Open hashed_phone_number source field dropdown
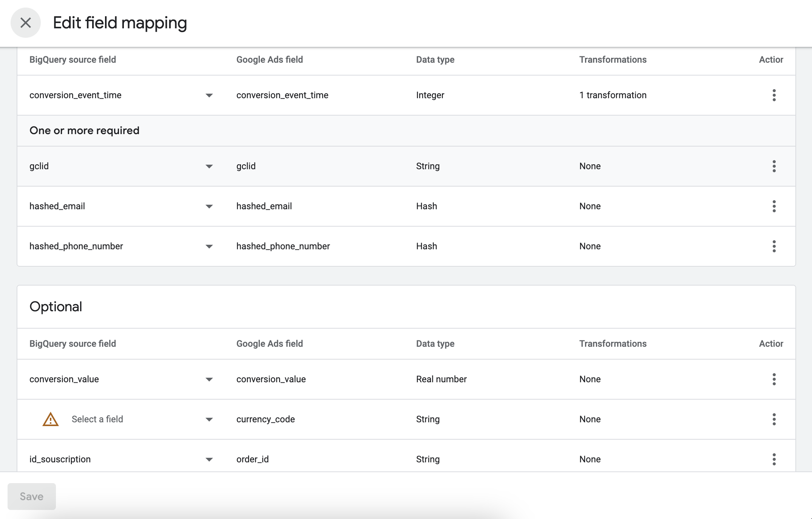This screenshot has height=519, width=812. (x=209, y=246)
